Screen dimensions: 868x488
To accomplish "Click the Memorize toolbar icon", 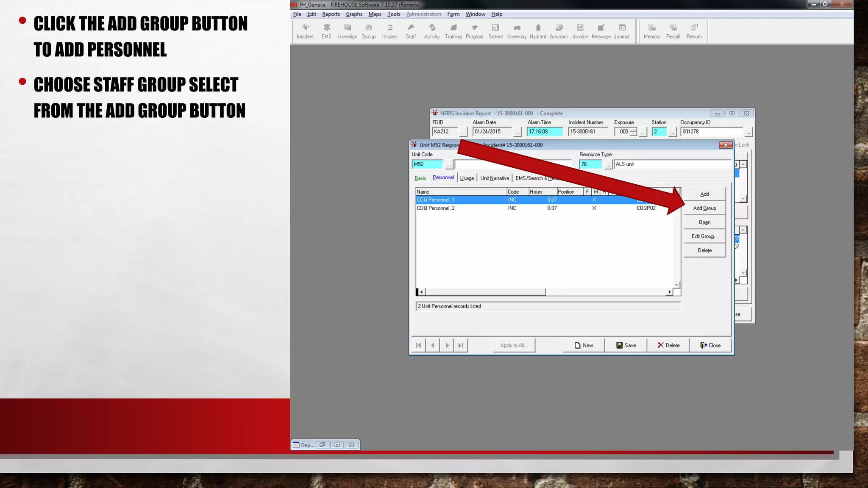I will click(652, 31).
